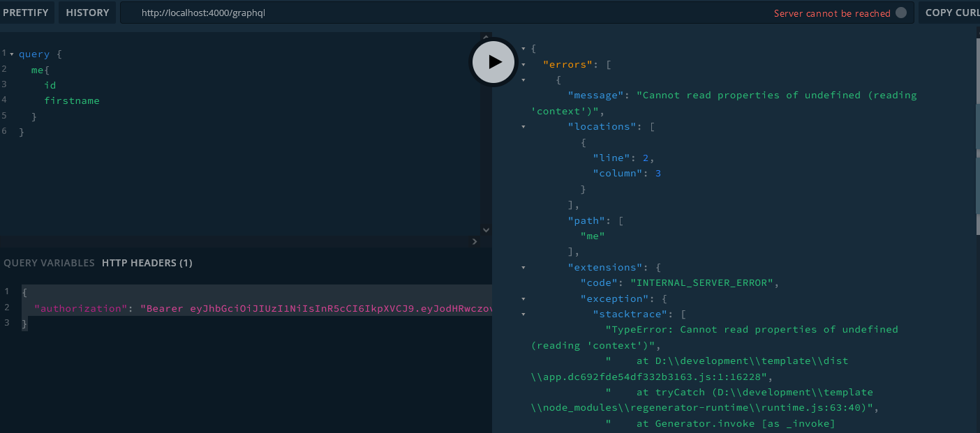Click the "INTERNAL_SERVER_ERROR" value
The width and height of the screenshot is (980, 433).
point(701,282)
